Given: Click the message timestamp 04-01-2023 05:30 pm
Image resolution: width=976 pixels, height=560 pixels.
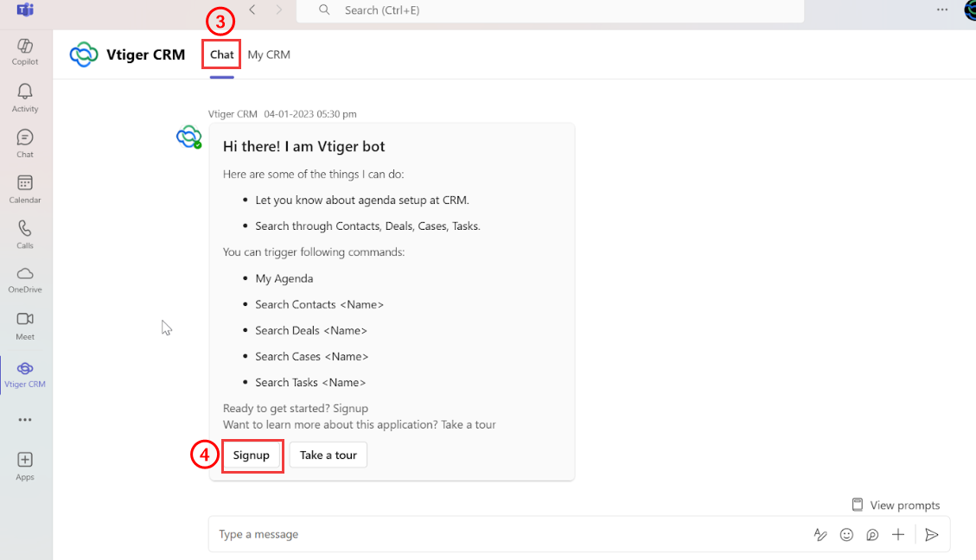Looking at the screenshot, I should [310, 114].
